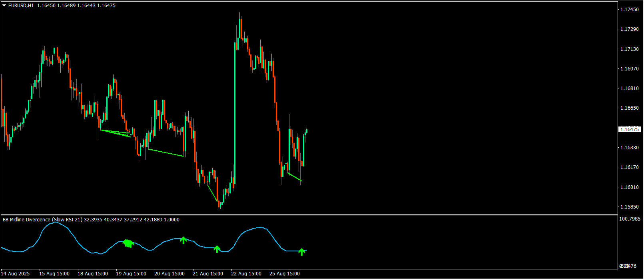Image resolution: width=644 pixels, height=279 pixels.
Task: Click the 22 Aug 15:00 time label
Action: [x=246, y=274]
